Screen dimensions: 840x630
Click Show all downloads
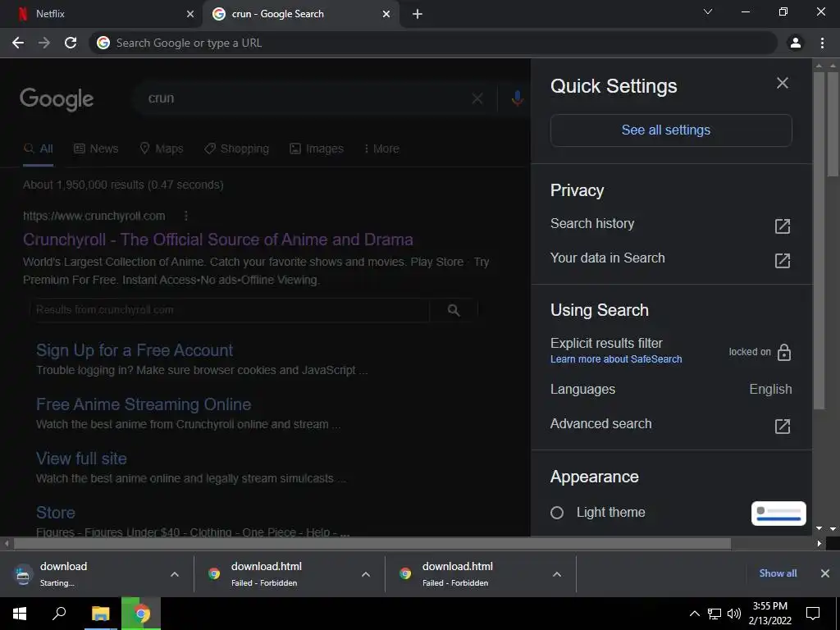(x=778, y=573)
